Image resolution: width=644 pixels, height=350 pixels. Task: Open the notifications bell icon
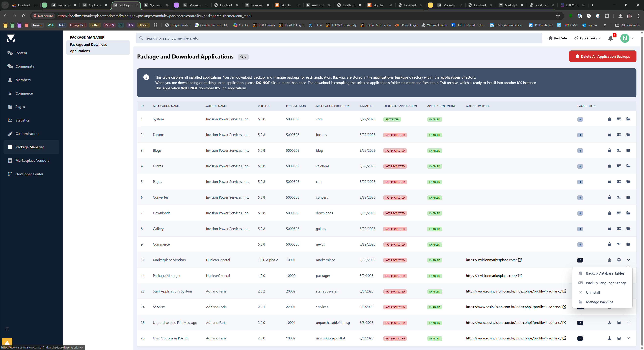[x=610, y=38]
